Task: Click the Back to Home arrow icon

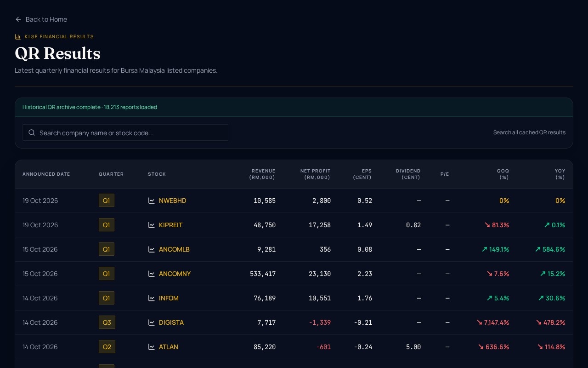Action: click(x=18, y=19)
